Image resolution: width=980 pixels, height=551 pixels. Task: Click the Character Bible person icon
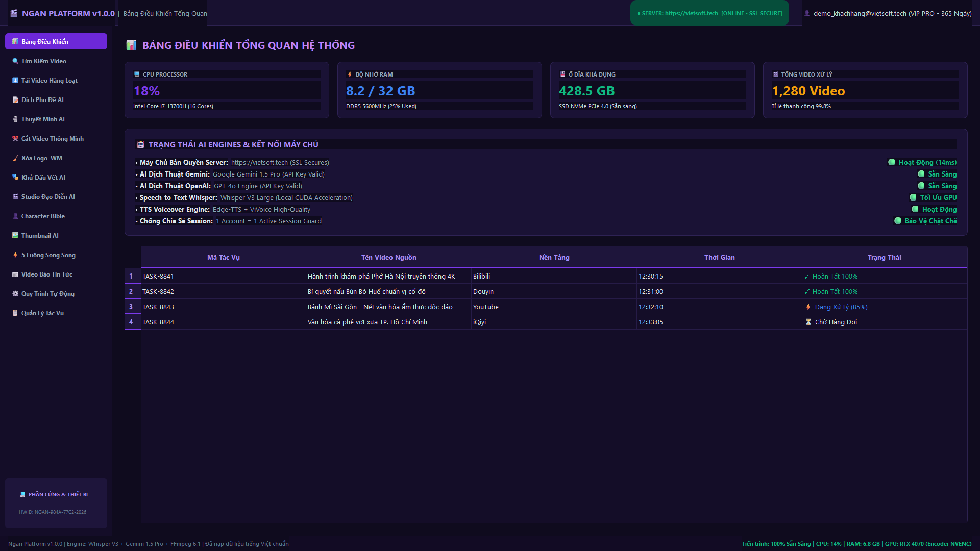tap(15, 216)
